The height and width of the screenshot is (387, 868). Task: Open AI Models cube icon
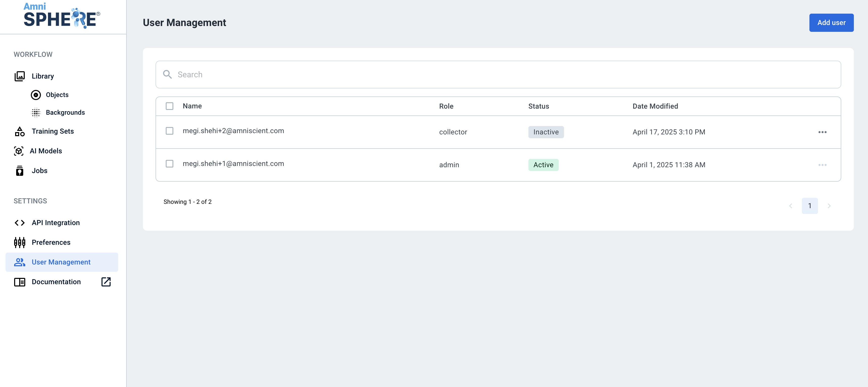(x=19, y=151)
